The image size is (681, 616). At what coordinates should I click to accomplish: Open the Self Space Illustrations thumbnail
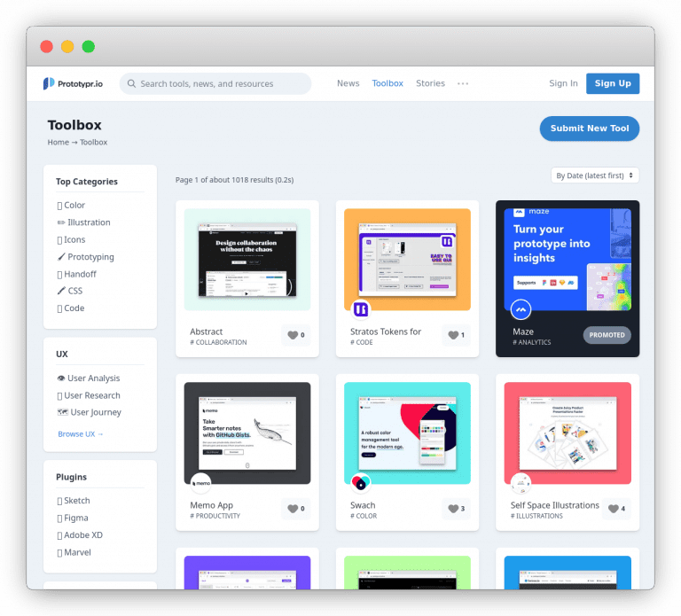pyautogui.click(x=567, y=433)
